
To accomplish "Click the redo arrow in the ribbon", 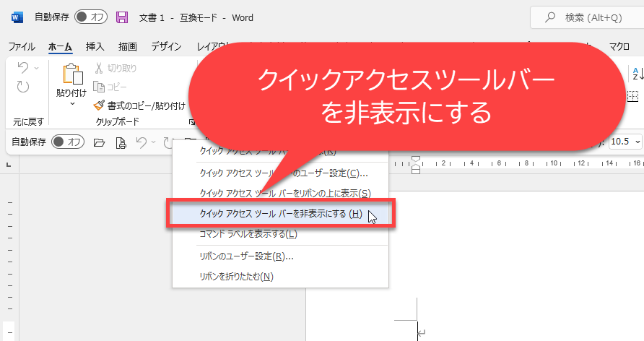I will tap(23, 87).
